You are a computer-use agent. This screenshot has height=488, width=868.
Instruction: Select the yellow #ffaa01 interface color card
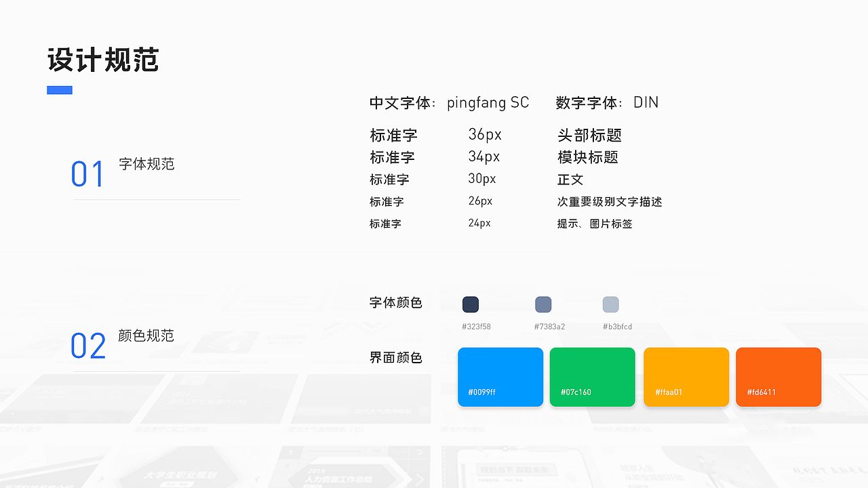coord(686,377)
